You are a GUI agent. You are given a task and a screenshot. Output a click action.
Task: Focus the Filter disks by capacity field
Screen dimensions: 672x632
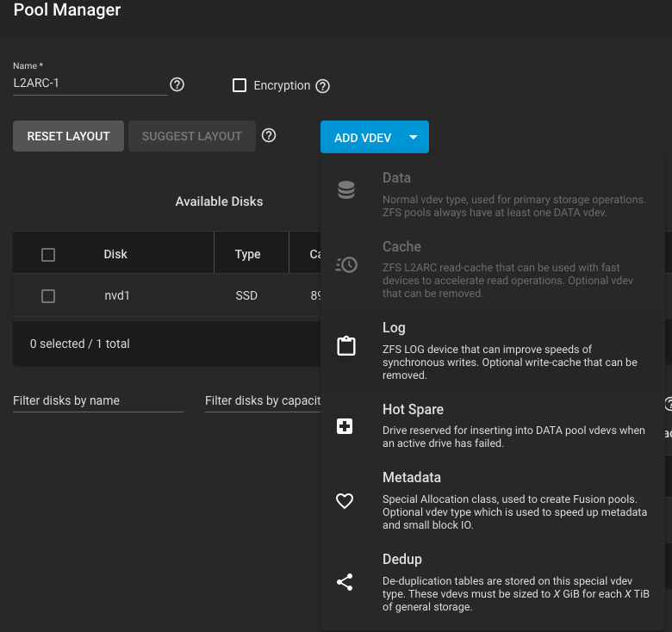click(x=263, y=400)
